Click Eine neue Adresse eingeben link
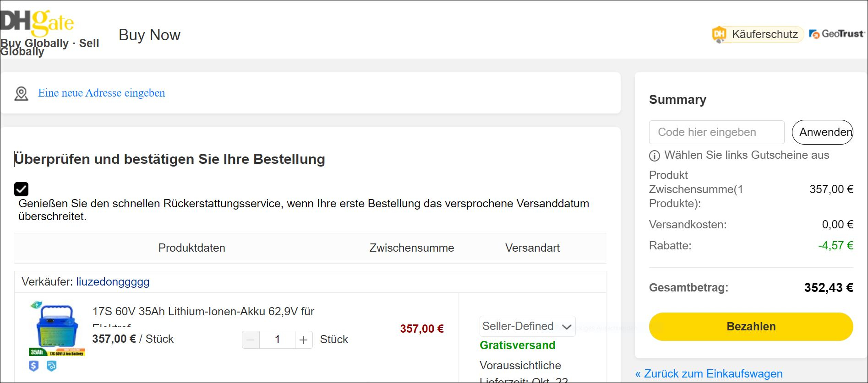Viewport: 868px width, 383px height. pyautogui.click(x=101, y=93)
